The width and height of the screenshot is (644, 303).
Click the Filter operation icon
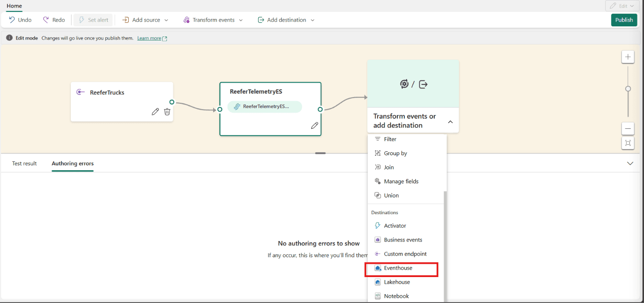377,139
